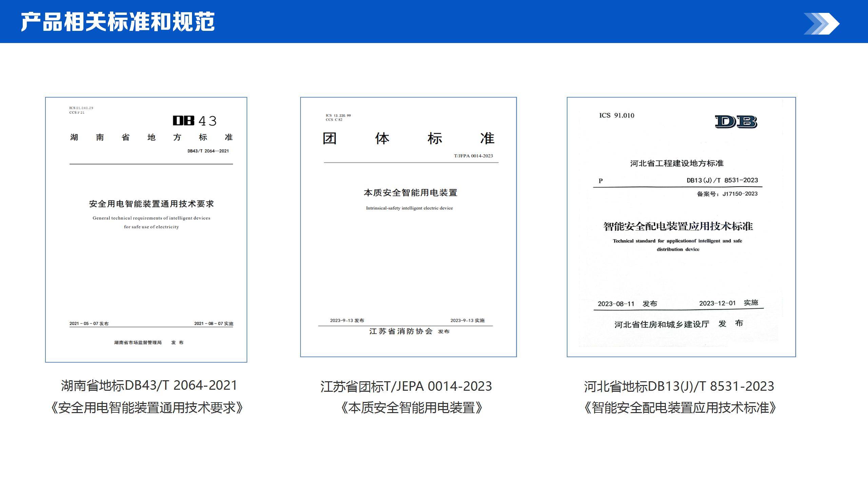
Task: Click ICS 91.010 code on Hebei document
Action: point(616,116)
